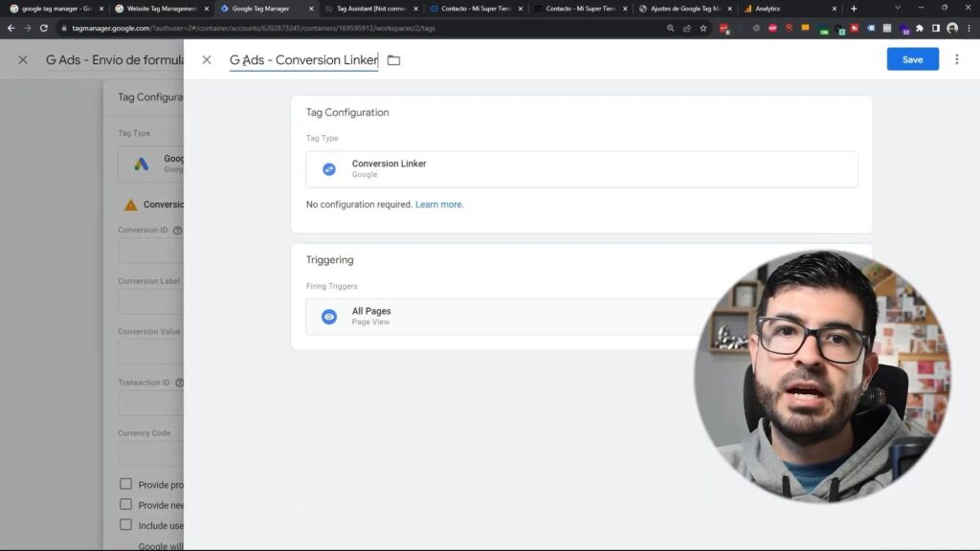Click the Transaction ID help icon
Screen dimensions: 980x551
coord(180,383)
